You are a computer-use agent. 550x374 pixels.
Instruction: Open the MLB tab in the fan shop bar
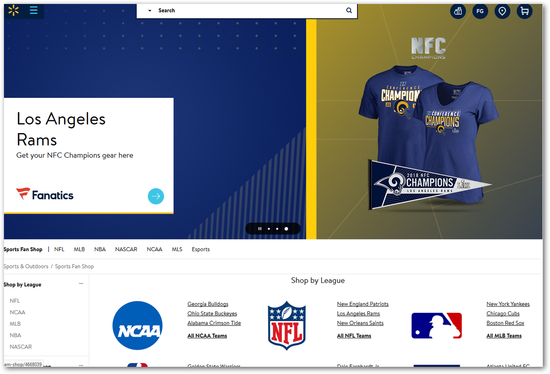79,249
